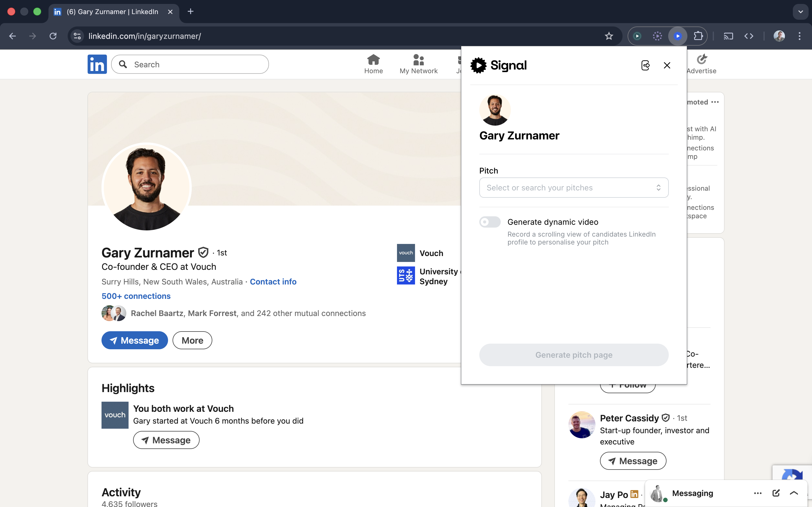
Task: Click the Contact info link
Action: coord(273,282)
